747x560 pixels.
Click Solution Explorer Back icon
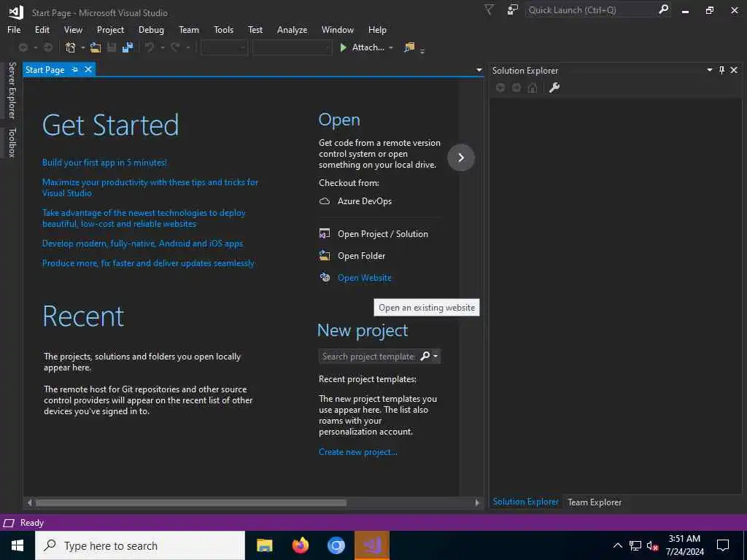click(500, 87)
